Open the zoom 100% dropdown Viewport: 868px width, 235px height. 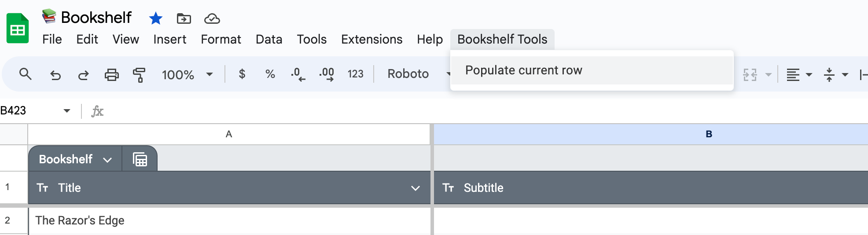tap(187, 74)
